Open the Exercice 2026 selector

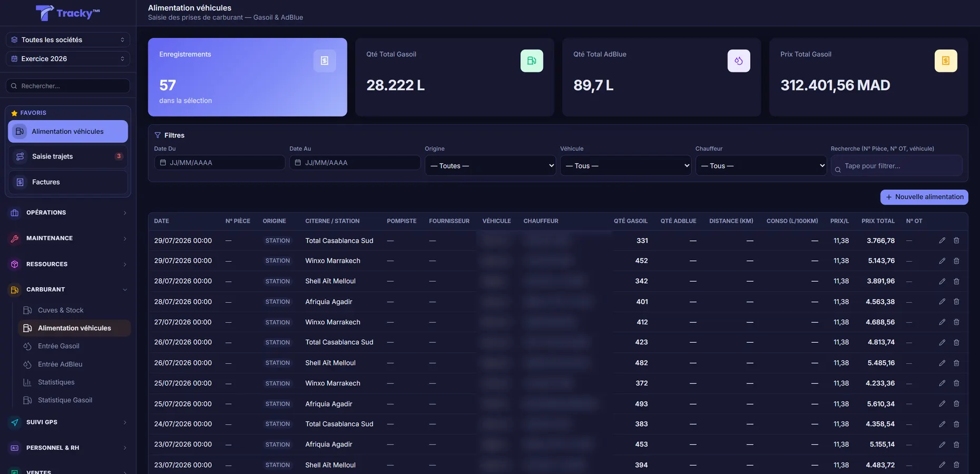68,58
